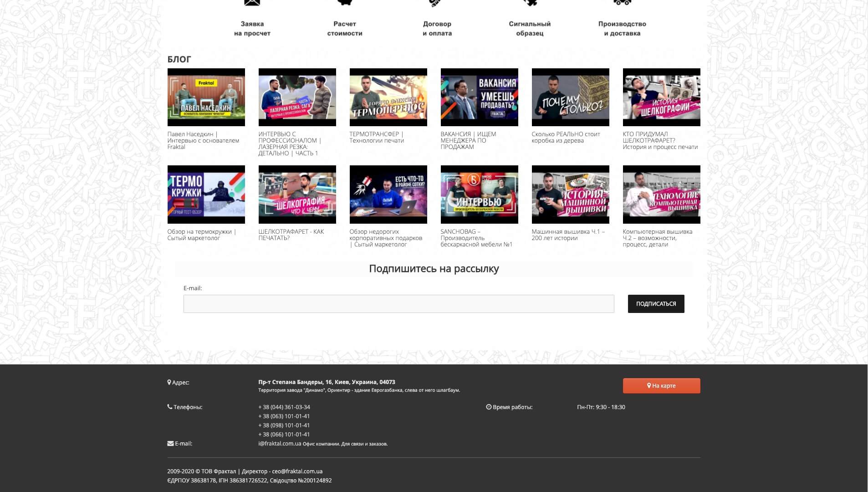Click the map pin icon beside Адрес
868x492 pixels.
(169, 383)
